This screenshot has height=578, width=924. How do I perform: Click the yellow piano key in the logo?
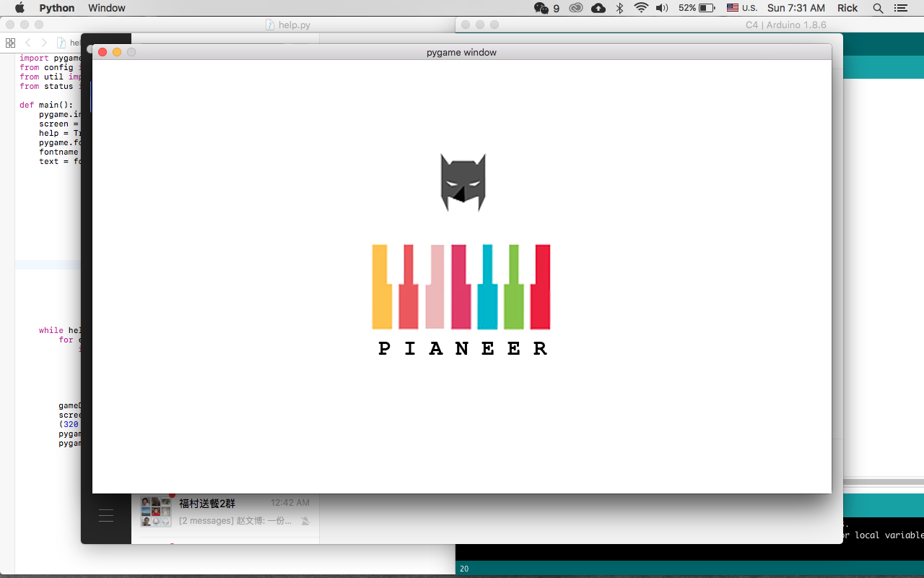click(382, 287)
